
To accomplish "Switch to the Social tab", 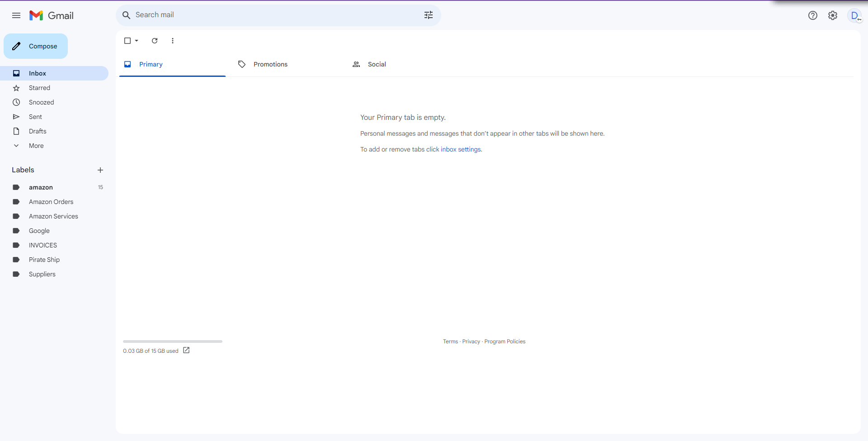I will point(401,64).
